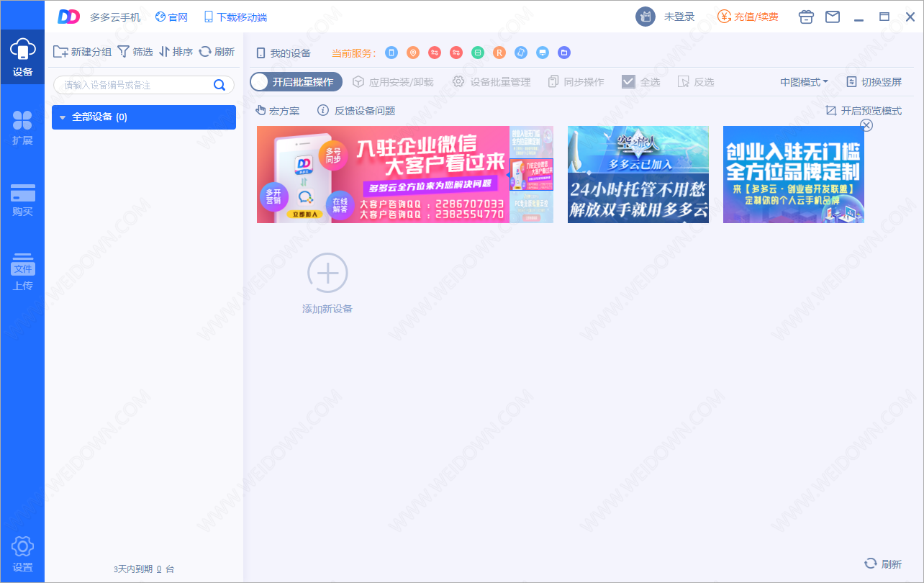Open 设置 at the sidebar bottom
This screenshot has height=583, width=924.
pos(22,553)
